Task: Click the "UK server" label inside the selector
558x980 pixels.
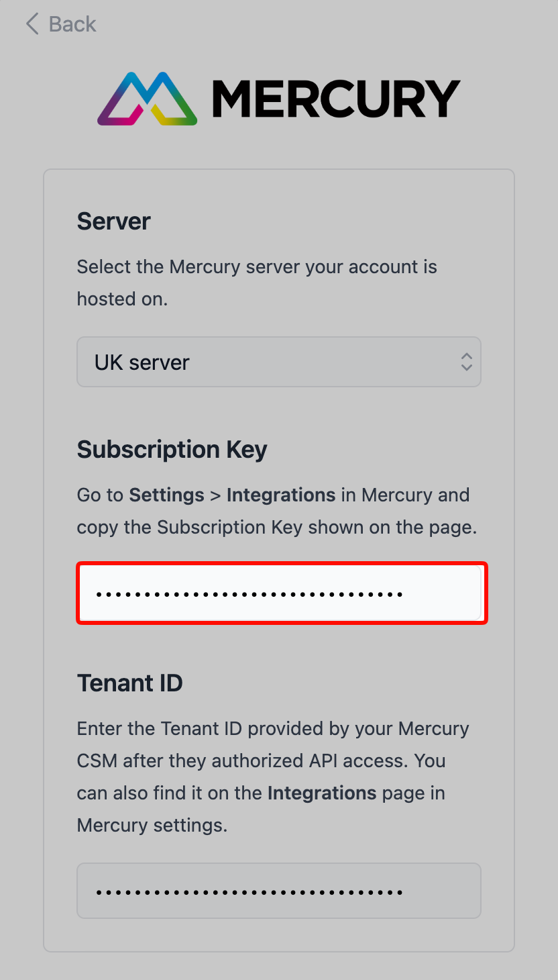Action: click(x=142, y=362)
